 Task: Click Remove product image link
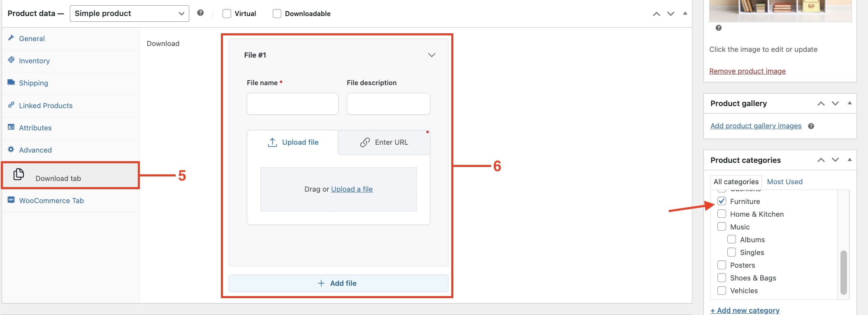(x=747, y=71)
